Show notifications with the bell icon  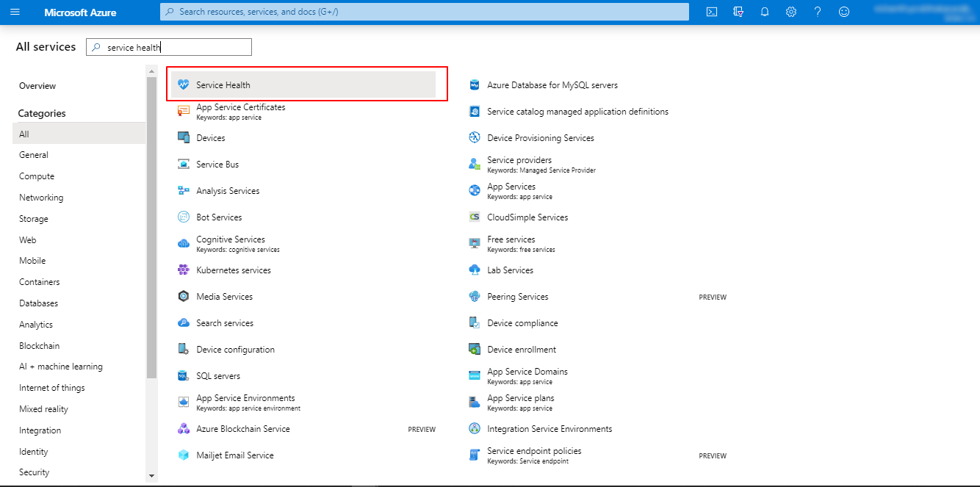pos(765,12)
